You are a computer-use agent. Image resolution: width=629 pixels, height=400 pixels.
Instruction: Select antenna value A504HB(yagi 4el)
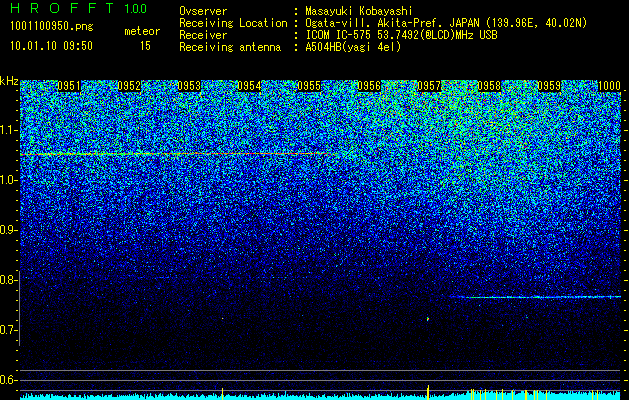[x=353, y=47]
